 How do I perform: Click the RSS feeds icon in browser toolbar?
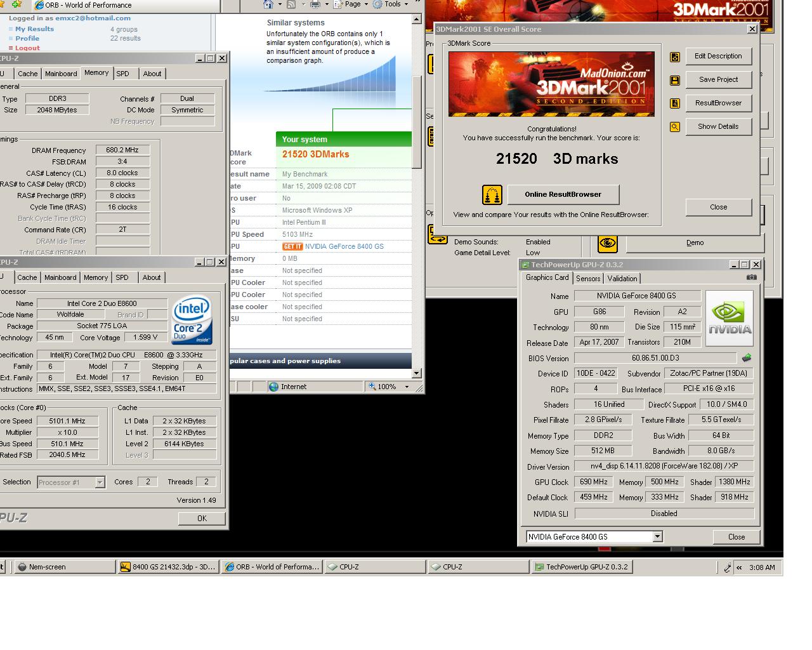[x=291, y=4]
